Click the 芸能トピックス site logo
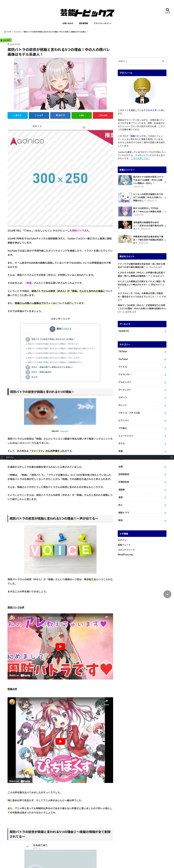 click(87, 13)
